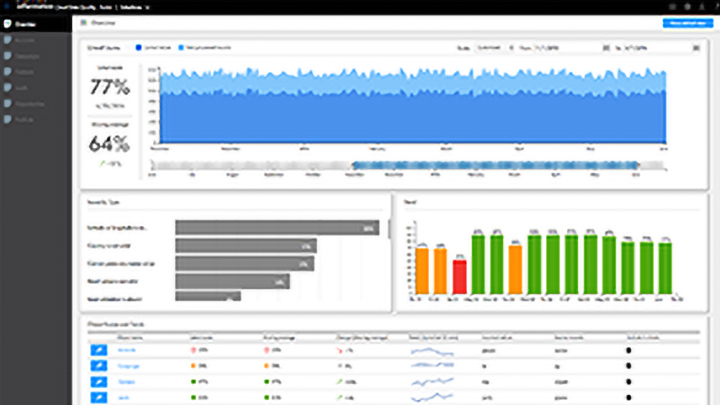Viewport: 720px width, 405px height.
Task: Open the Campaigns link in the objects table
Action: (x=129, y=366)
